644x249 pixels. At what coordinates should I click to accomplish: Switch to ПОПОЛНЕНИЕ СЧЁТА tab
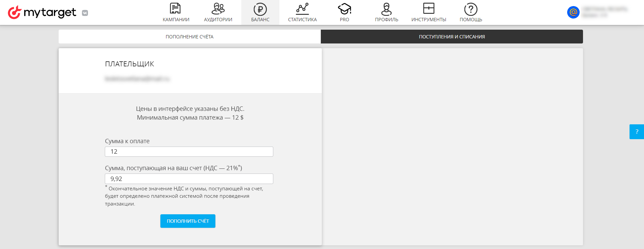[x=189, y=37]
